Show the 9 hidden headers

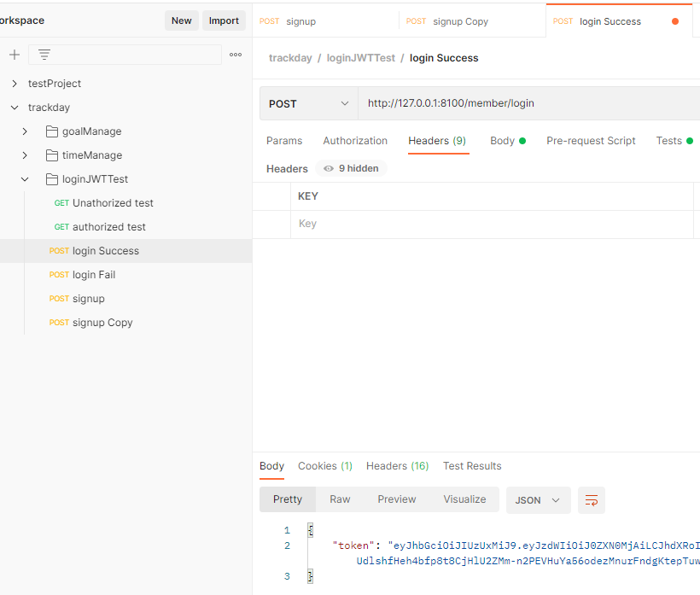point(351,168)
